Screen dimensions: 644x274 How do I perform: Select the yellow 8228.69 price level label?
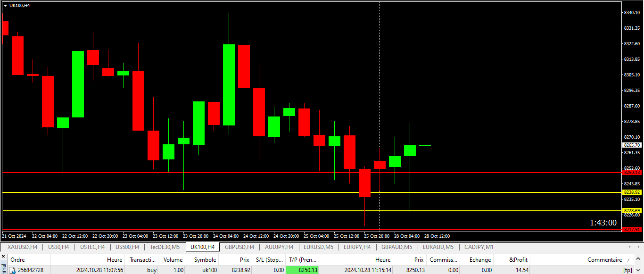pyautogui.click(x=632, y=211)
